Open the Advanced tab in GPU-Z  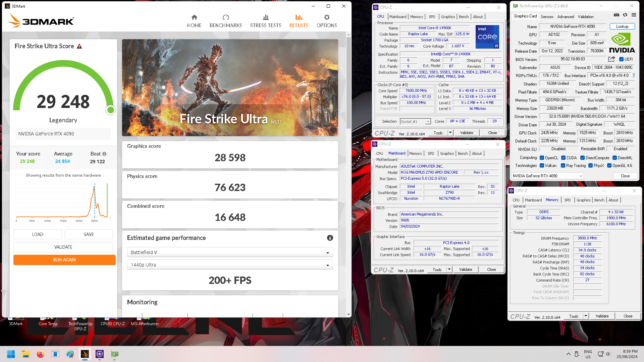point(566,16)
